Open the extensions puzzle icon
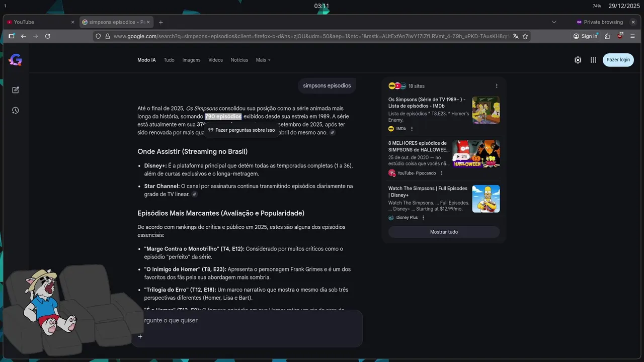Screen dimensions: 644x362 [607, 36]
